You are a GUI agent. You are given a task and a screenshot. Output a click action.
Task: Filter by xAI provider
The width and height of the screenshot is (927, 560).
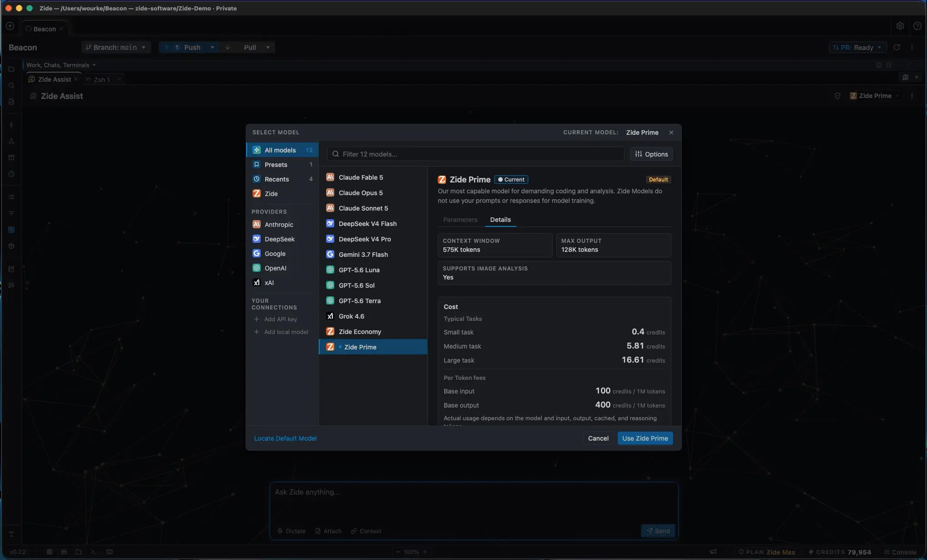(x=282, y=283)
